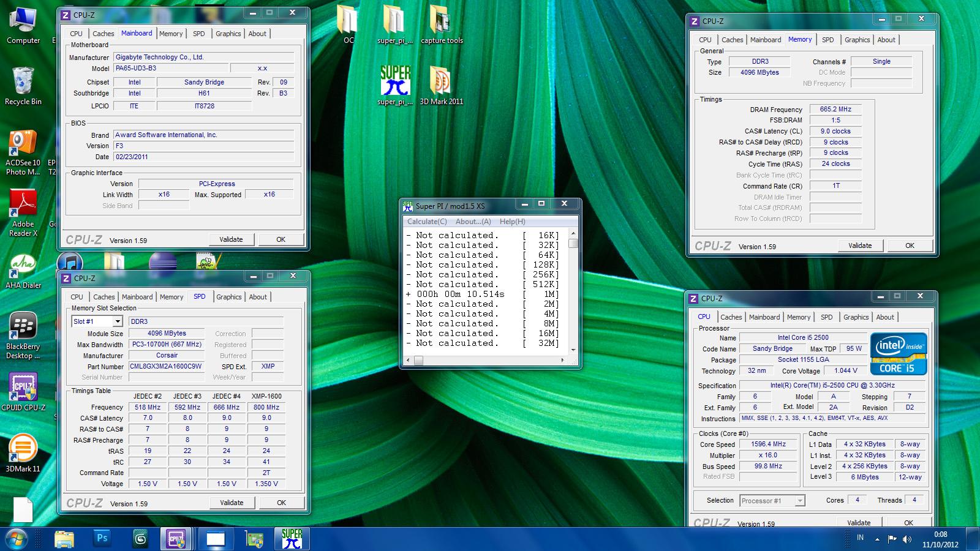Open Photoshop from the taskbar
Screen dimensions: 980x551
click(102, 539)
